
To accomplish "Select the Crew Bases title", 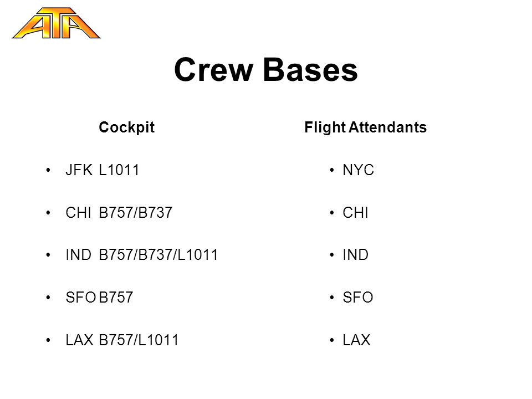I will (x=266, y=70).
